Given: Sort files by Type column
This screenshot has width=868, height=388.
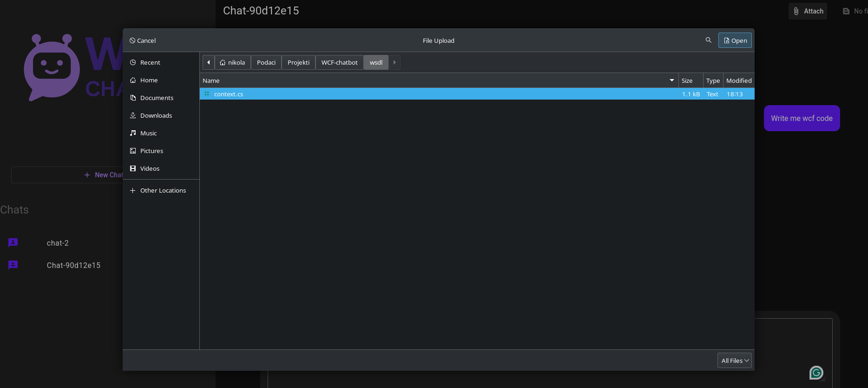Looking at the screenshot, I should coord(713,80).
